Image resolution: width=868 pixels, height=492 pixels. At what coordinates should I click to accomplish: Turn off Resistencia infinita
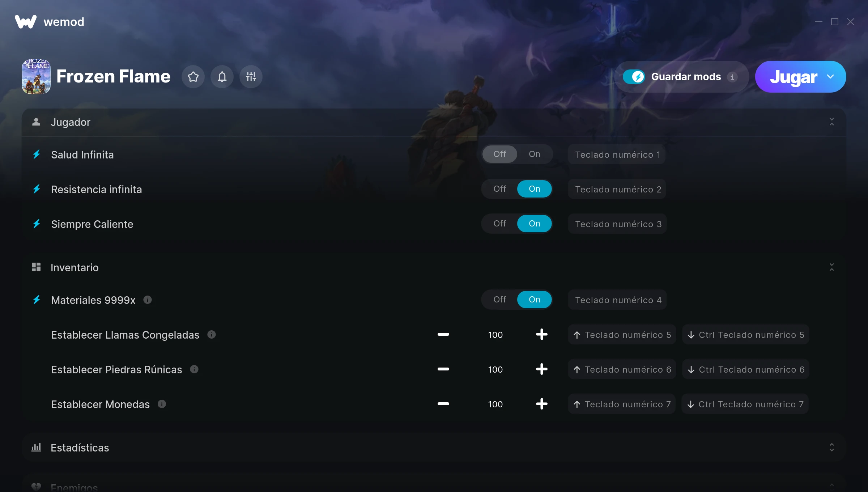(x=500, y=189)
